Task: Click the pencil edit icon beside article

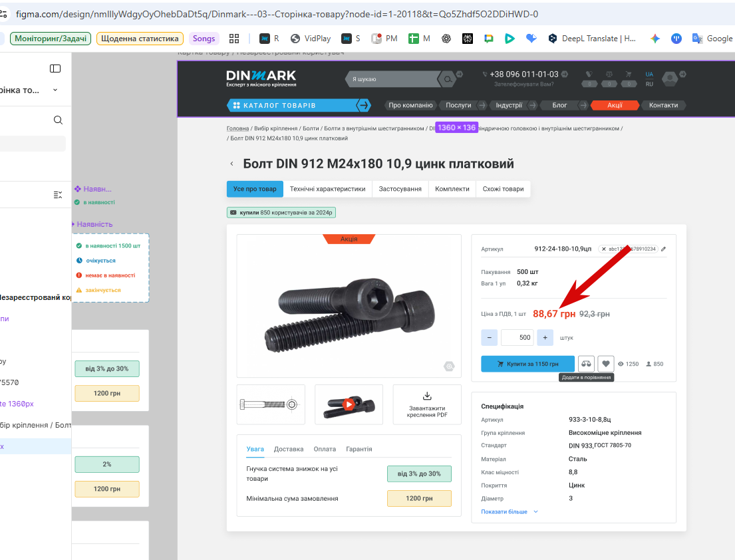Action: point(663,249)
